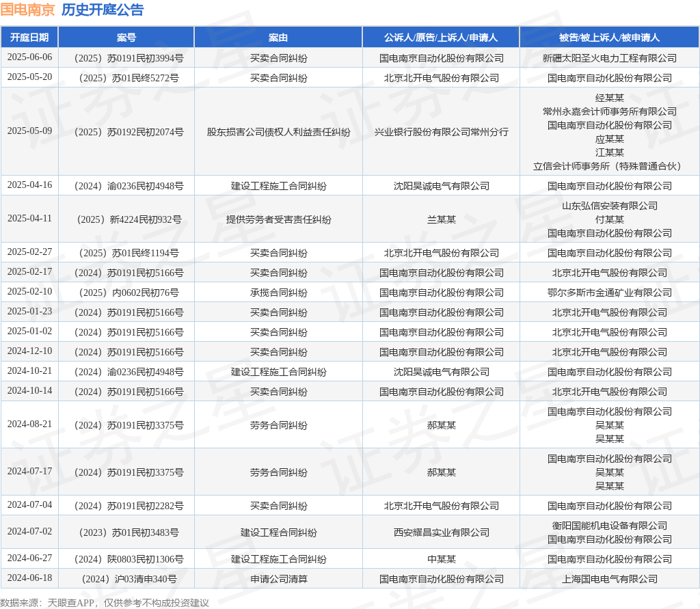Click the 历史开庭公告 heading
Viewport: 700px width, 609px height.
click(103, 10)
